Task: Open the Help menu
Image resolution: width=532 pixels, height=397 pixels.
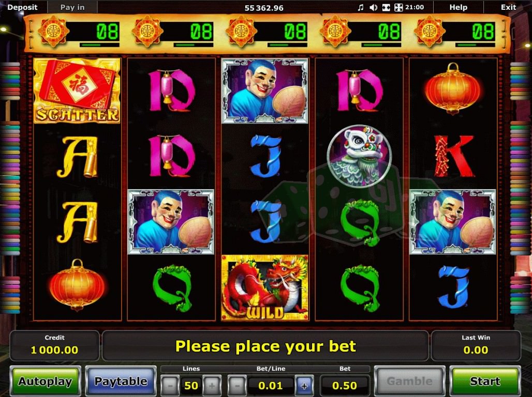Action: pyautogui.click(x=458, y=7)
